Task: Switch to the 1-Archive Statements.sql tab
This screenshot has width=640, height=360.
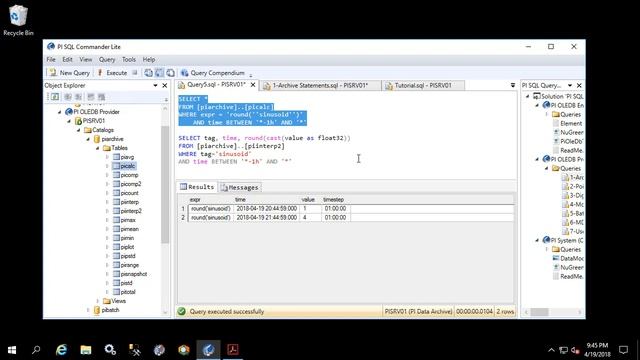Action: [320, 85]
